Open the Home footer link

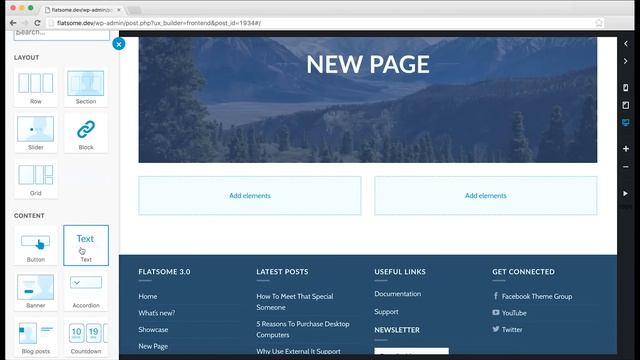pos(148,296)
